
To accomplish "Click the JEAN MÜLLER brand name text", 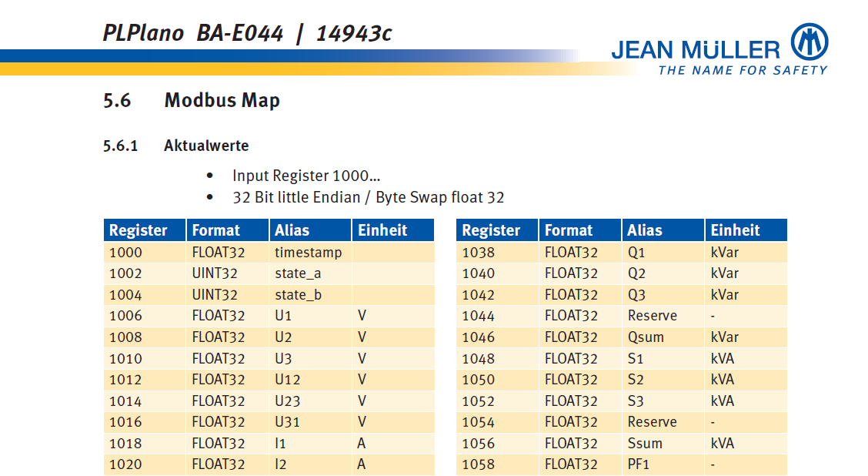I will click(x=695, y=51).
